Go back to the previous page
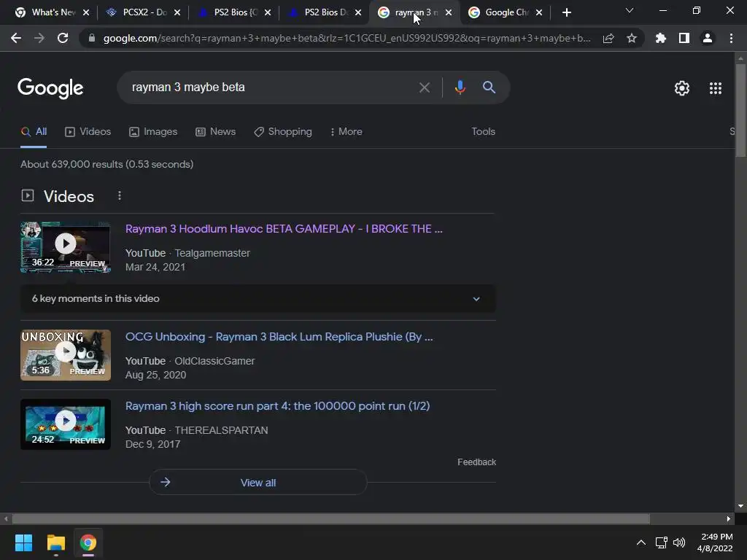747x560 pixels. point(16,38)
